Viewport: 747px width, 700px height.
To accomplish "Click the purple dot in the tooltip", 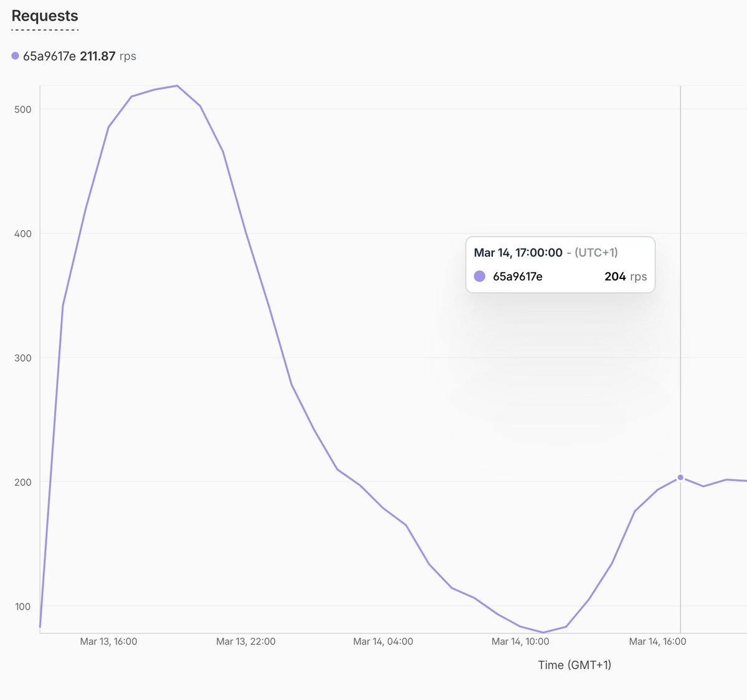I will pos(479,277).
